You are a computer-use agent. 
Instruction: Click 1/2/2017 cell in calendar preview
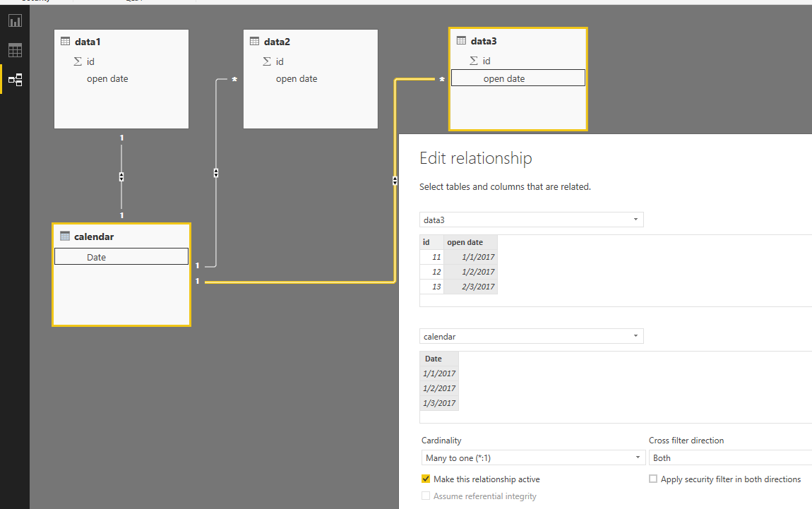439,388
